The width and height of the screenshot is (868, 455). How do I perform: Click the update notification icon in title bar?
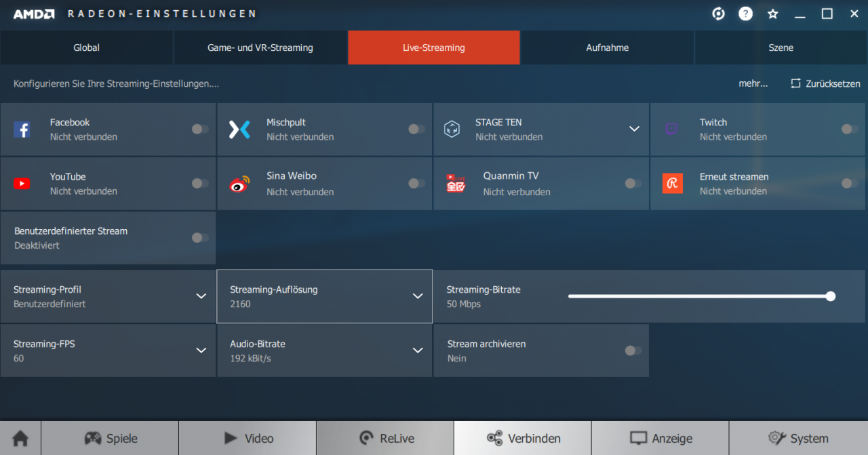(x=719, y=14)
